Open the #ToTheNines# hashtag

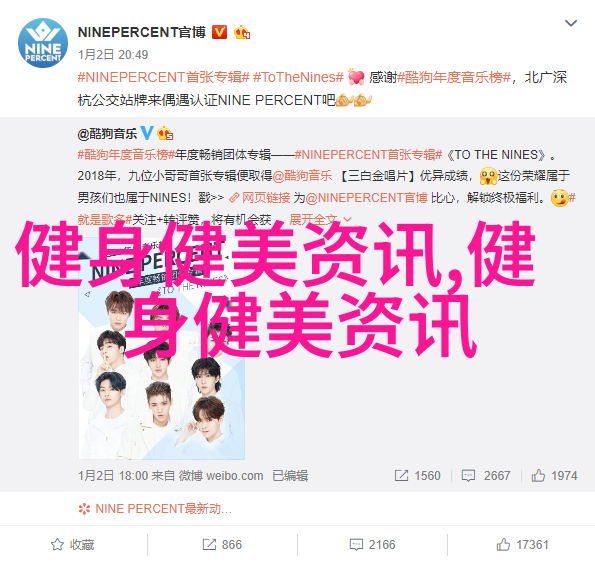click(298, 77)
